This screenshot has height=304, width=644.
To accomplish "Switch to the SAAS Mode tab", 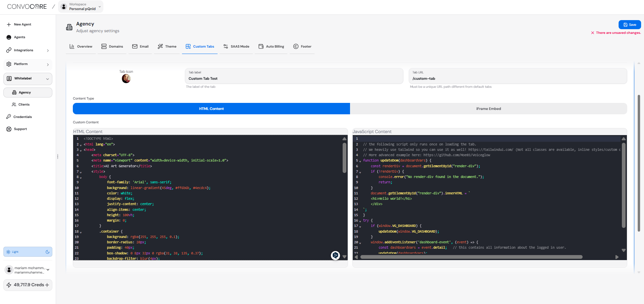I will 236,47.
